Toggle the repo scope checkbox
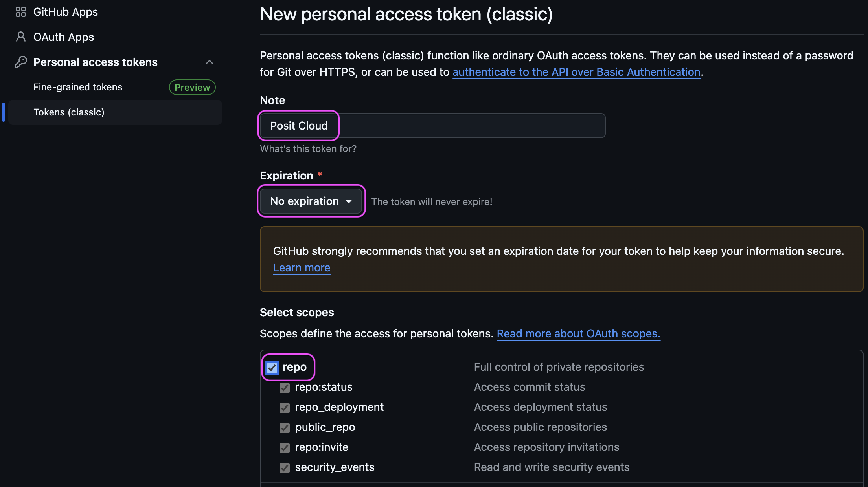The width and height of the screenshot is (868, 487). pyautogui.click(x=272, y=368)
